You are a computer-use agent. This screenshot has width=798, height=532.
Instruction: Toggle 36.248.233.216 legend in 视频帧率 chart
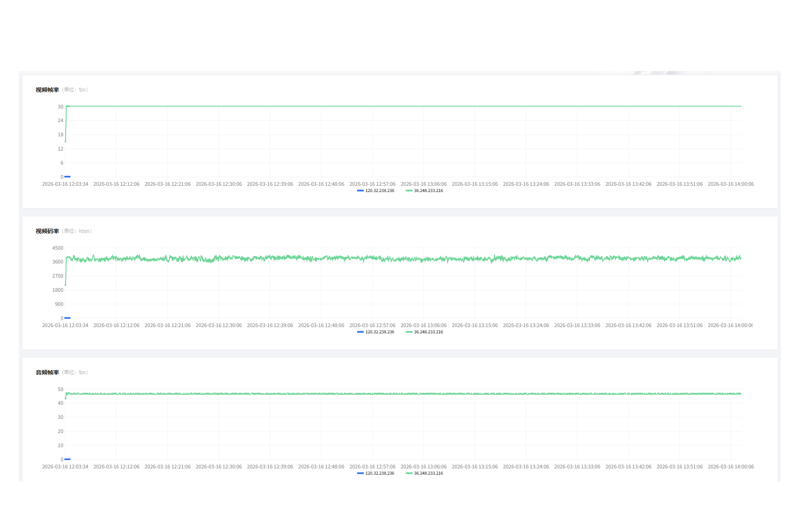tap(425, 191)
